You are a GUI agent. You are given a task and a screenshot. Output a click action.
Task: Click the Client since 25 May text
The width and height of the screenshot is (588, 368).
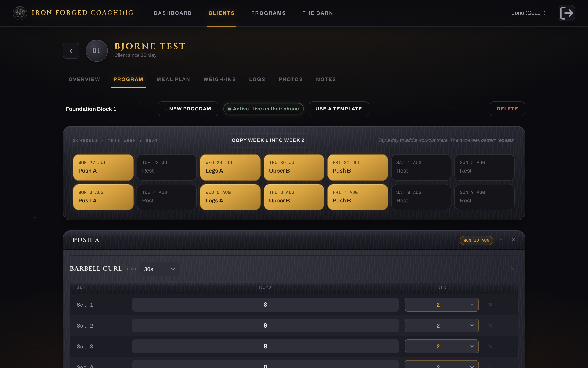click(135, 55)
